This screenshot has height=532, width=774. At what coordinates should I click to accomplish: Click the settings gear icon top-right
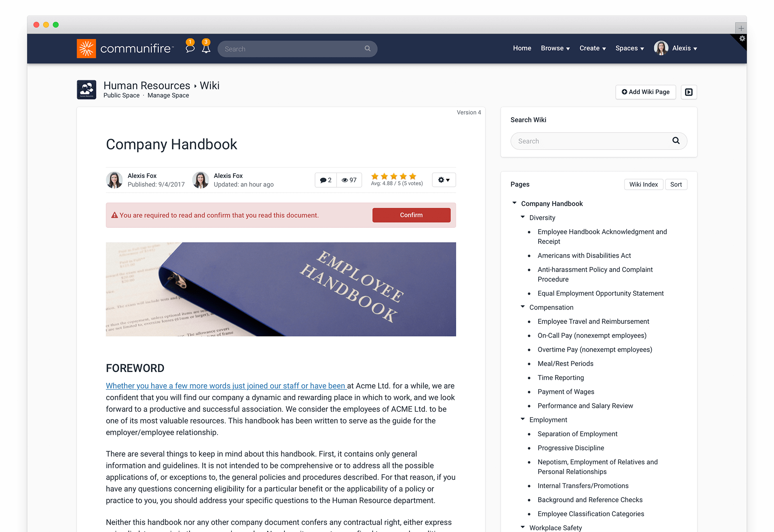[742, 38]
